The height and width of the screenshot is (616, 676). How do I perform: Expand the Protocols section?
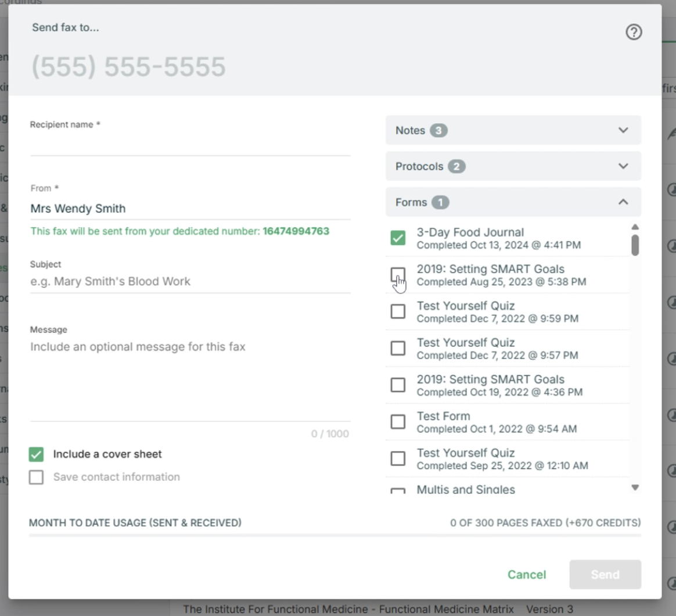(x=513, y=166)
